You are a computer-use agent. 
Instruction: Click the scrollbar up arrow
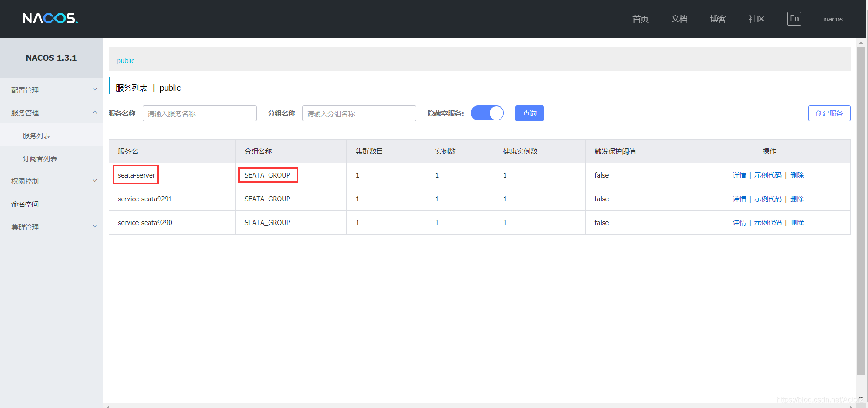[861, 43]
